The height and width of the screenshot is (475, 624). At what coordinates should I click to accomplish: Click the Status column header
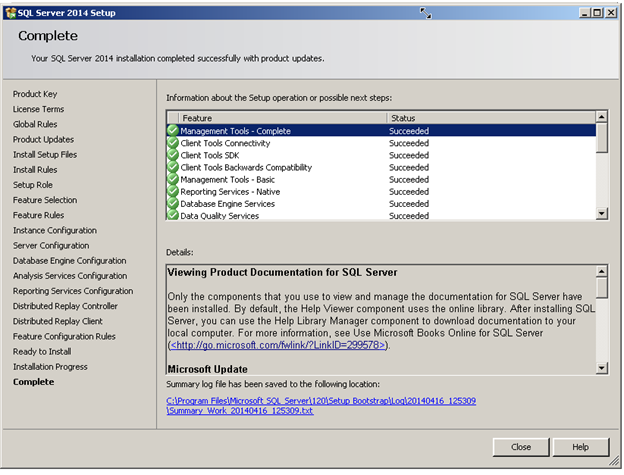click(491, 118)
